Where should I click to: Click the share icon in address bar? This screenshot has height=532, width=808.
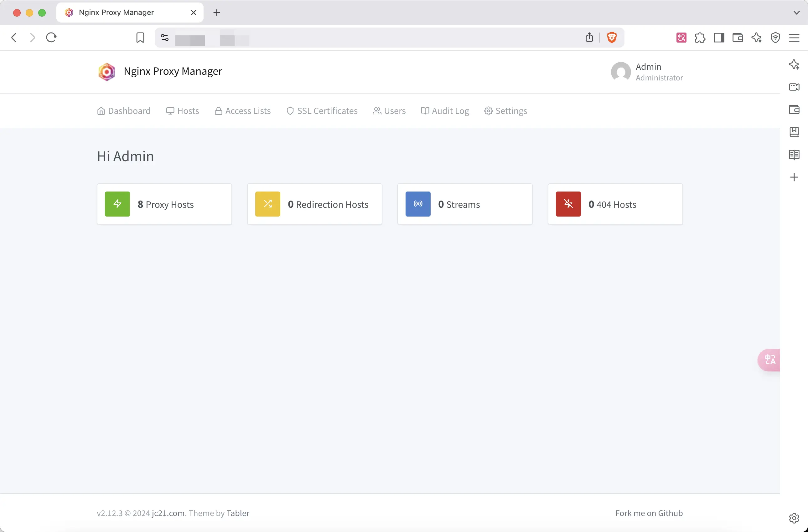(x=589, y=37)
